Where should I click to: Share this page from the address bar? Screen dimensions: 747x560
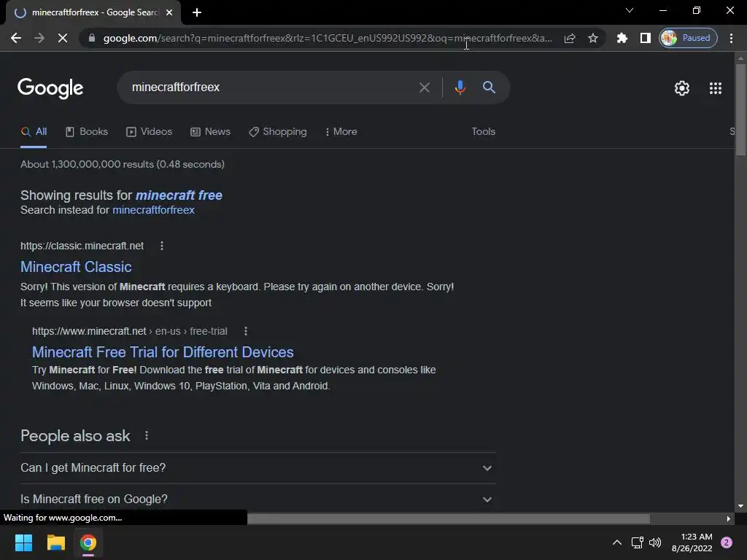pos(570,38)
